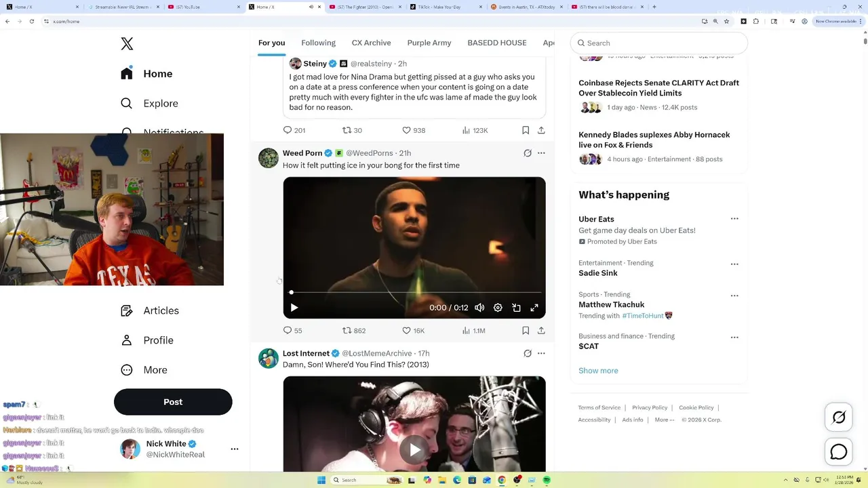868x488 pixels.
Task: Open Home from the sidebar
Action: pos(146,74)
